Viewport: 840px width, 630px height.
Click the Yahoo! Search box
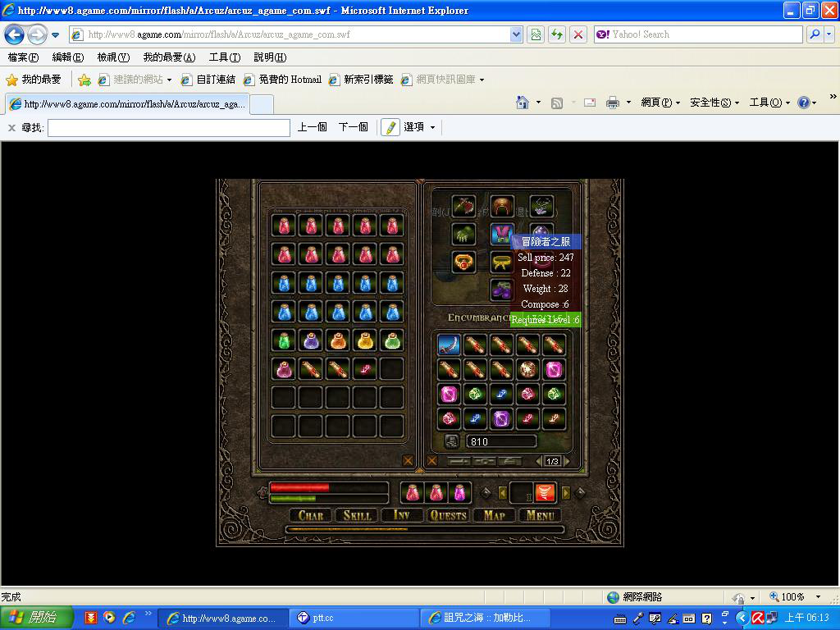tap(699, 34)
